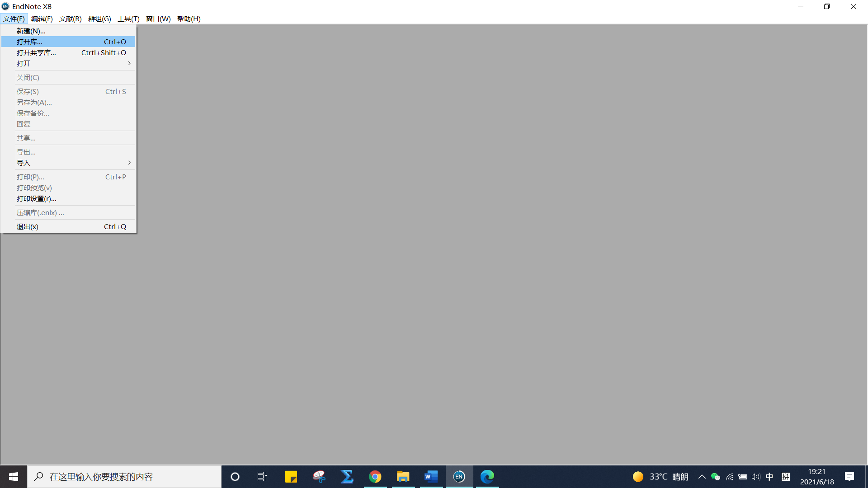Open File Explorer from taskbar
Viewport: 868px width, 488px height.
click(x=403, y=477)
